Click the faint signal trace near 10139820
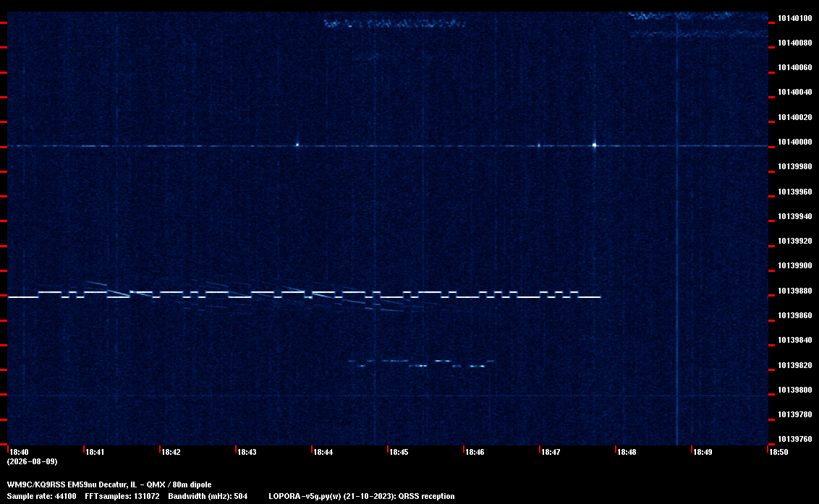 [x=422, y=364]
